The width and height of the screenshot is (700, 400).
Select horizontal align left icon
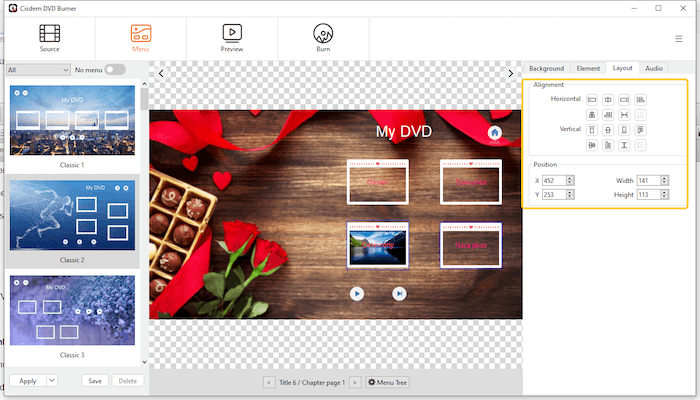[592, 100]
